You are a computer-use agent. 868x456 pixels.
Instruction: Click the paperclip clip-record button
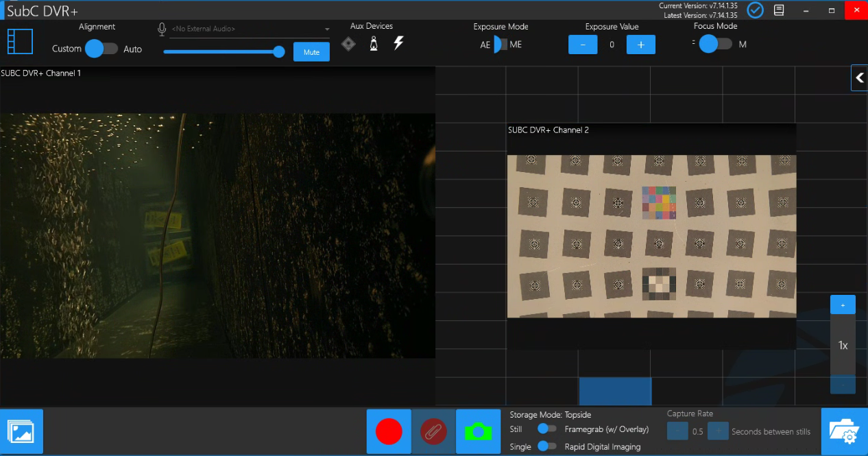coord(433,431)
